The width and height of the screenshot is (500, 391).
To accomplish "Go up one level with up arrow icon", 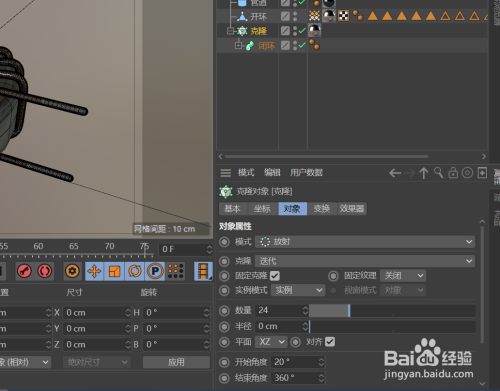I will click(424, 173).
